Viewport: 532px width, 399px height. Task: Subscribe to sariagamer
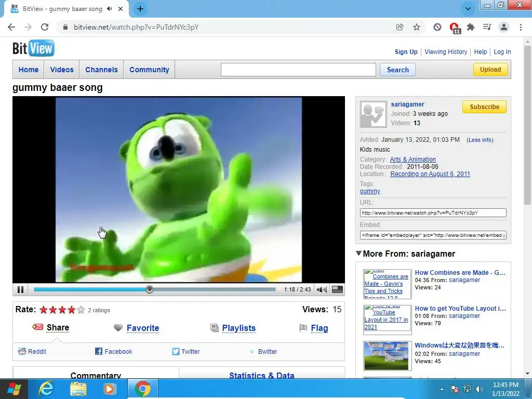(484, 107)
